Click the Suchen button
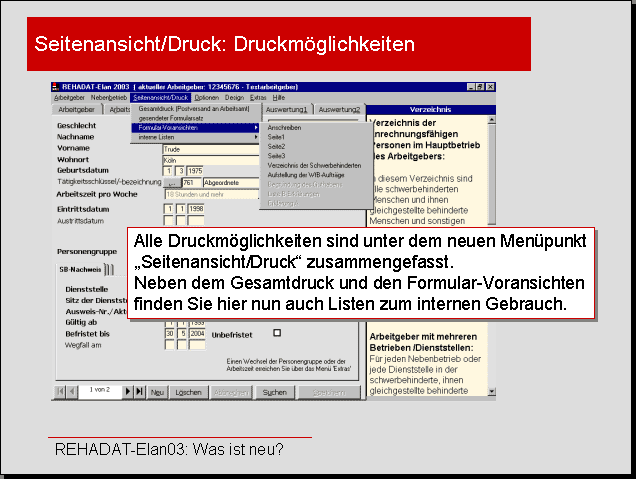 click(274, 393)
